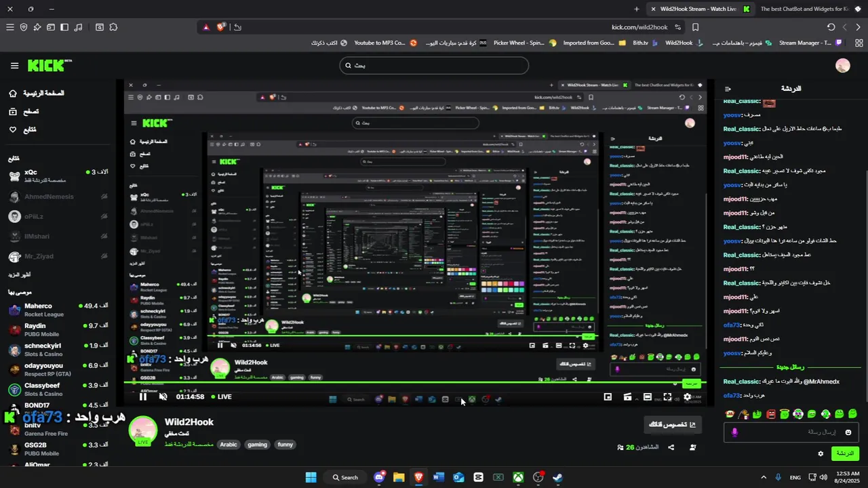Select the funny tag

coord(285,445)
